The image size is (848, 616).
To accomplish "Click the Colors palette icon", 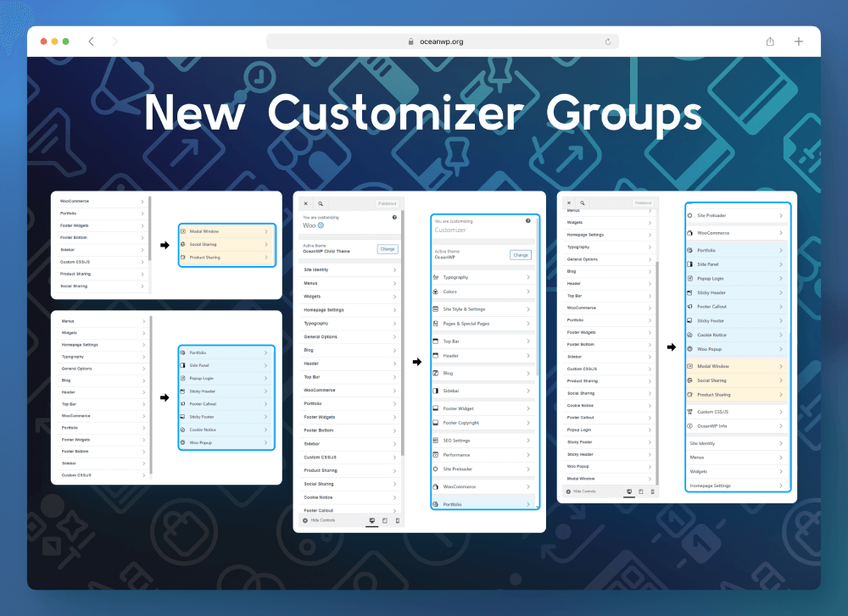I will pos(436,291).
